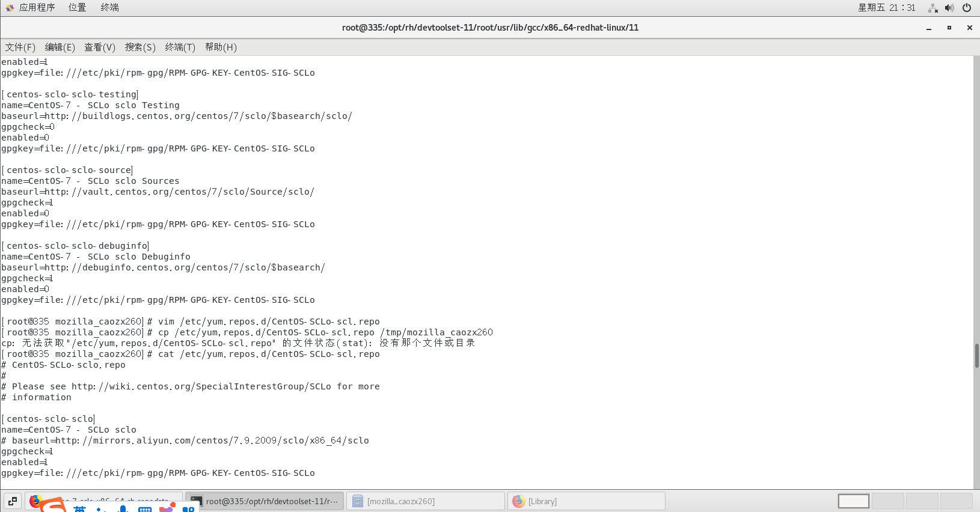Click the file manager icon on [mozilla_caozx260] item
The height and width of the screenshot is (512, 980).
point(358,501)
